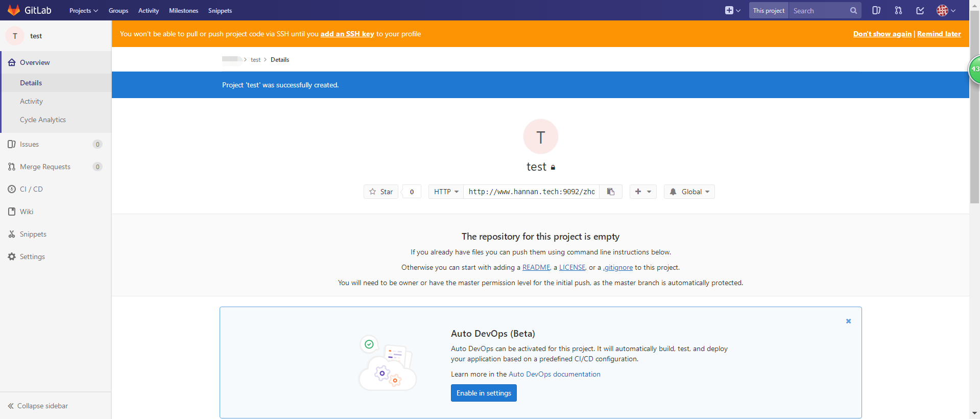Focus the Search input field
This screenshot has height=419, width=980.
coord(820,11)
